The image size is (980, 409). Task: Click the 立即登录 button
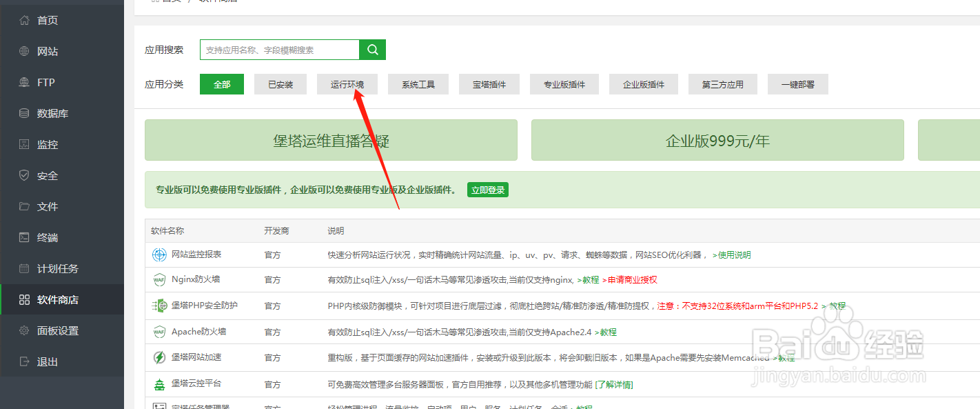488,190
